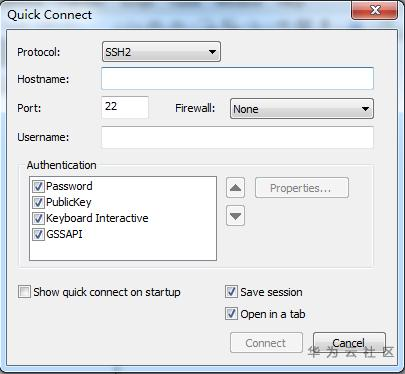Viewport: 405px width, 374px height.
Task: Toggle the Save session checkbox
Action: point(231,292)
